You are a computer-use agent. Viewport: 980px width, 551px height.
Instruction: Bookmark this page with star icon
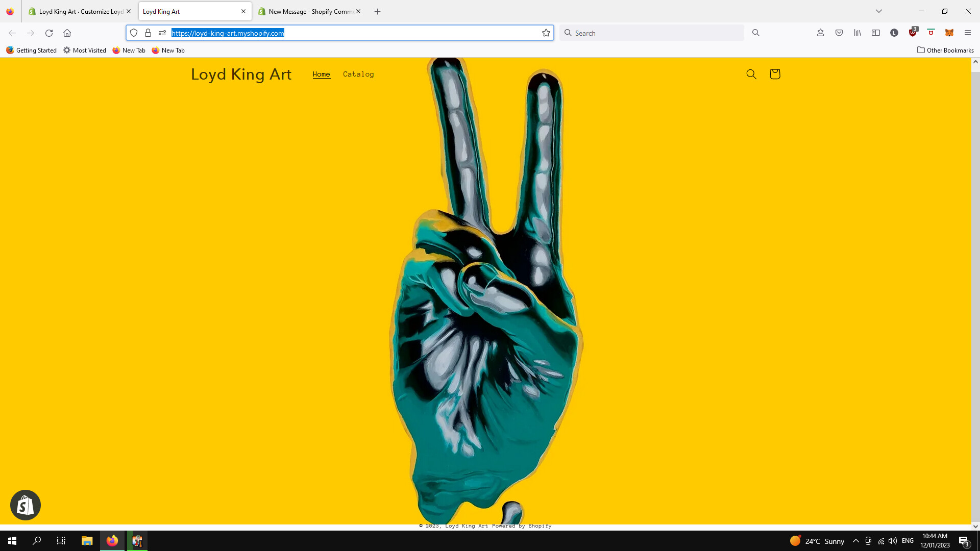(546, 33)
